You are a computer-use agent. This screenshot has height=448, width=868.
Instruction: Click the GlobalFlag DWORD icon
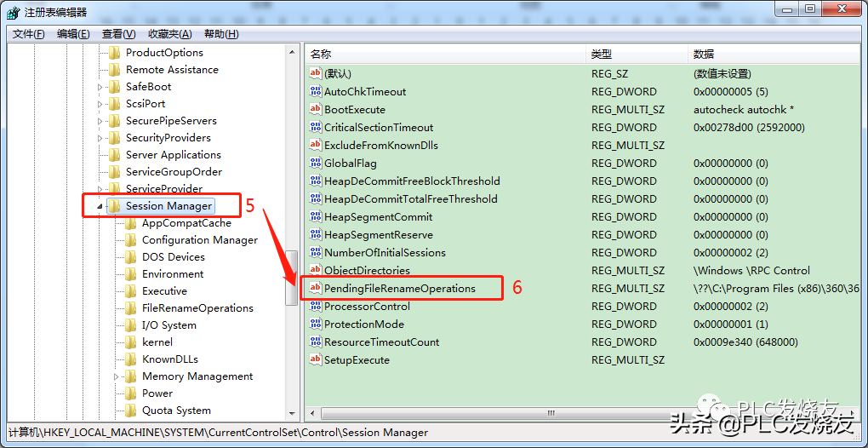[316, 164]
